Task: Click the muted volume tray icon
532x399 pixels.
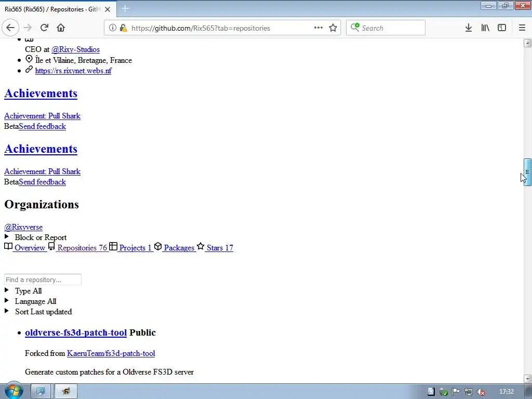Action: click(x=481, y=392)
